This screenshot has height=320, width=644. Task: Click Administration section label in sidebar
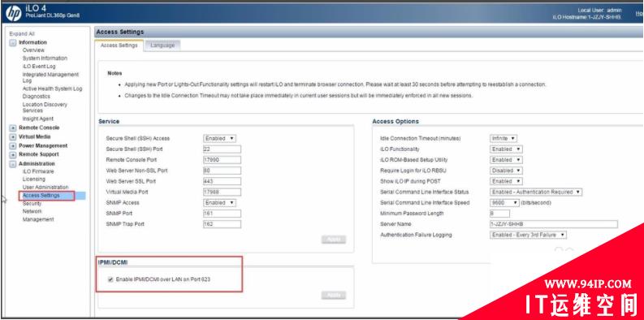pyautogui.click(x=37, y=163)
